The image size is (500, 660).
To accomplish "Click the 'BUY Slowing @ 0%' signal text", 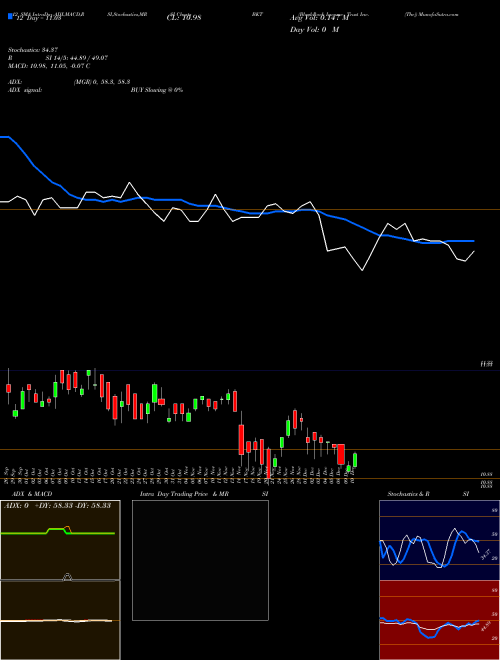I will (157, 90).
